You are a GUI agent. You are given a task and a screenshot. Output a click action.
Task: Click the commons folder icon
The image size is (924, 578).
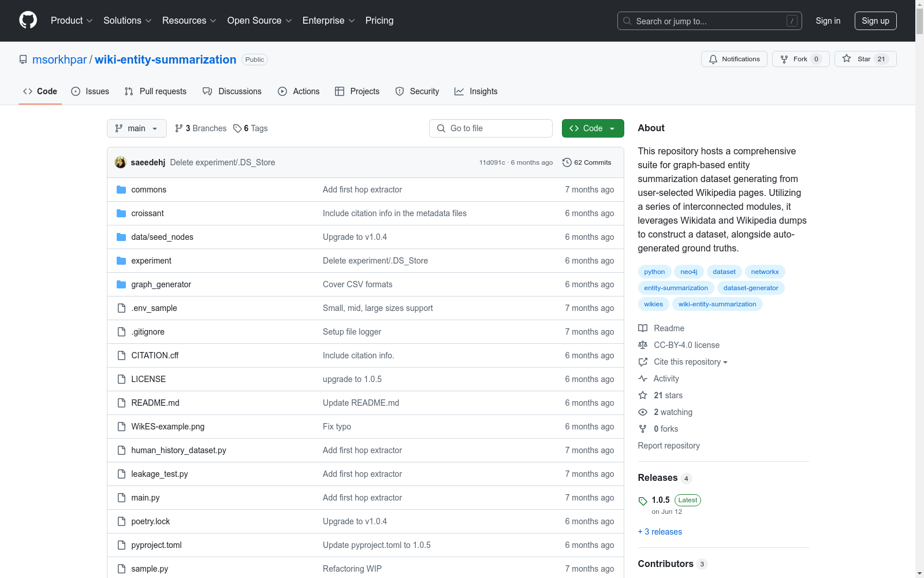(x=121, y=190)
